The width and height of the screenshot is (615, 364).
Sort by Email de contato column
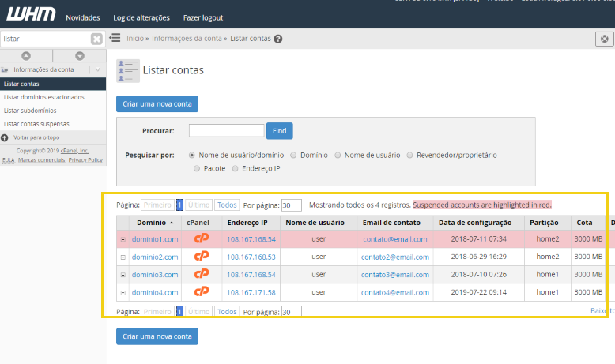click(391, 223)
